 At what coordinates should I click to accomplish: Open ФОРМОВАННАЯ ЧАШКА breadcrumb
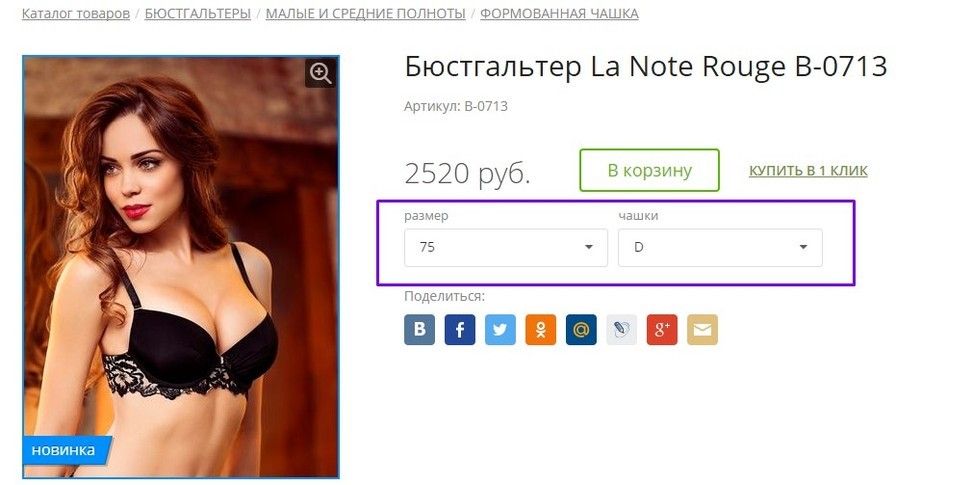click(x=559, y=14)
